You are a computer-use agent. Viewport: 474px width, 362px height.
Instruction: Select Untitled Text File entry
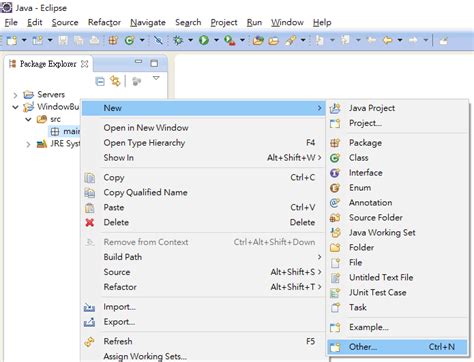click(x=397, y=278)
